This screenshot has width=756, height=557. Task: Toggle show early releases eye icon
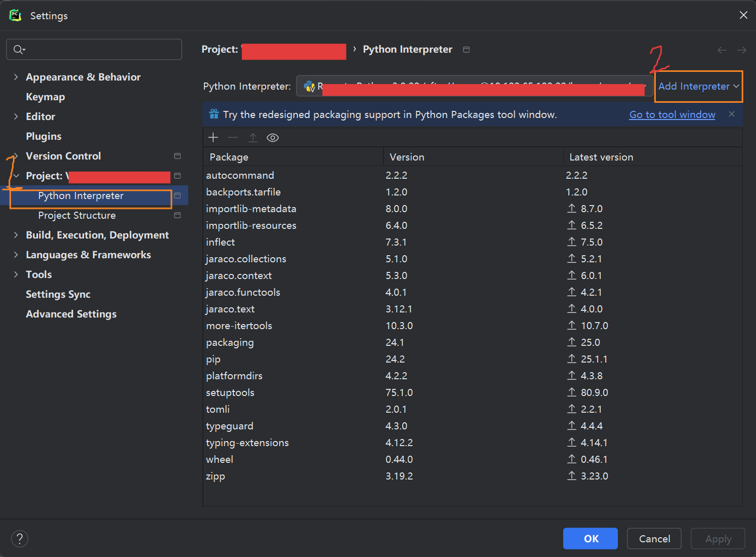(x=273, y=138)
